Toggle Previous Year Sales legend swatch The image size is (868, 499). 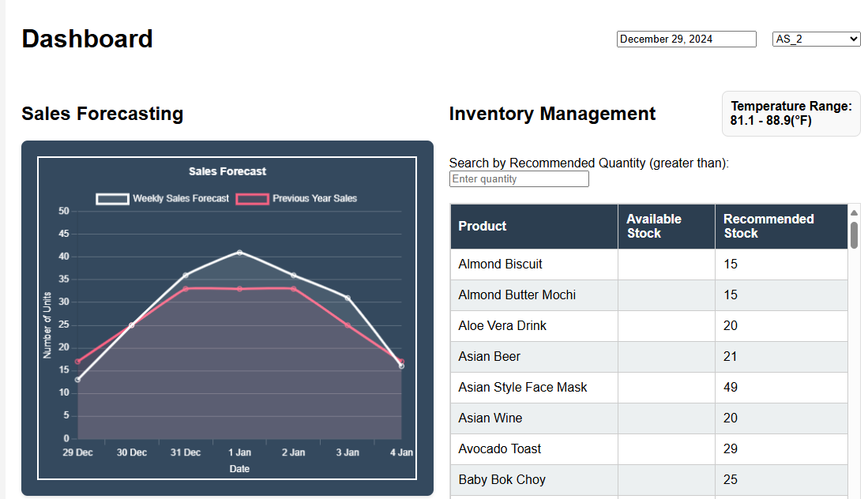pyautogui.click(x=252, y=199)
